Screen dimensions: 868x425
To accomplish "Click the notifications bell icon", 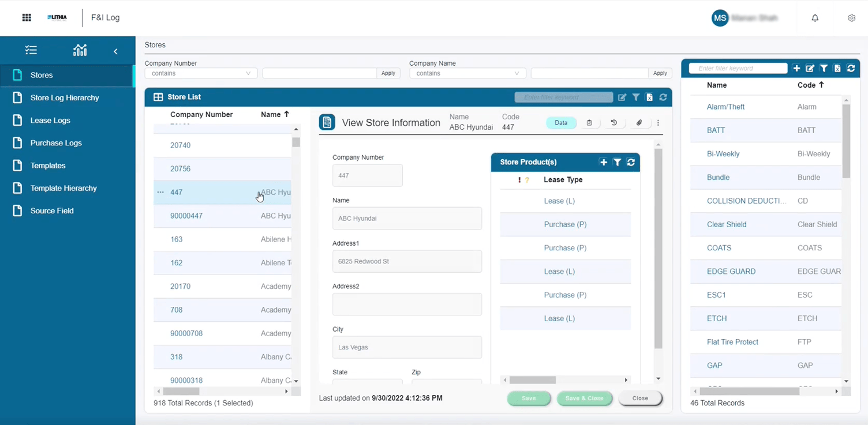I will [815, 18].
